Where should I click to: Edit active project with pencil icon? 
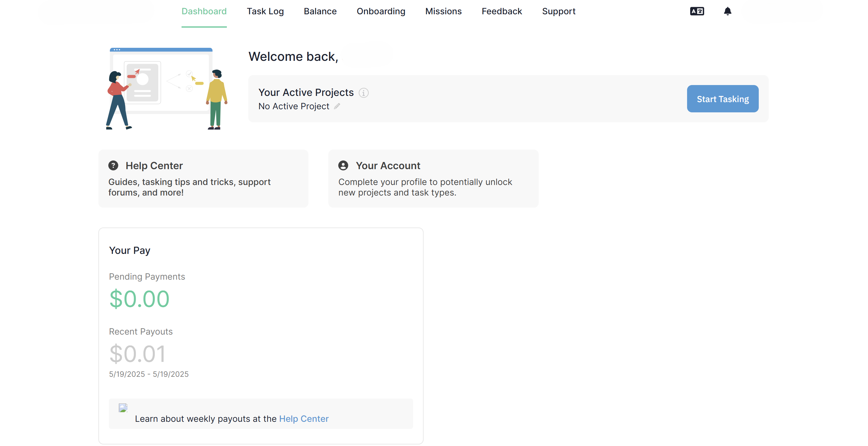click(x=337, y=106)
